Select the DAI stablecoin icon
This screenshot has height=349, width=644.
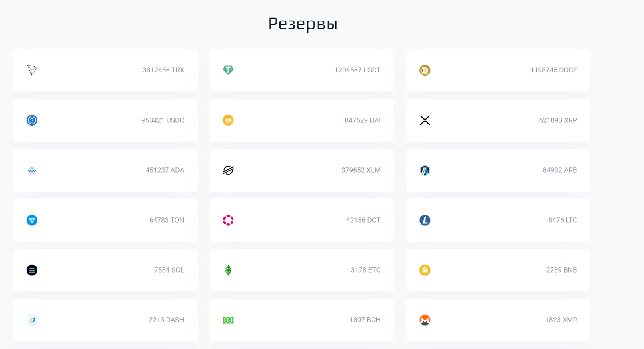[x=228, y=120]
